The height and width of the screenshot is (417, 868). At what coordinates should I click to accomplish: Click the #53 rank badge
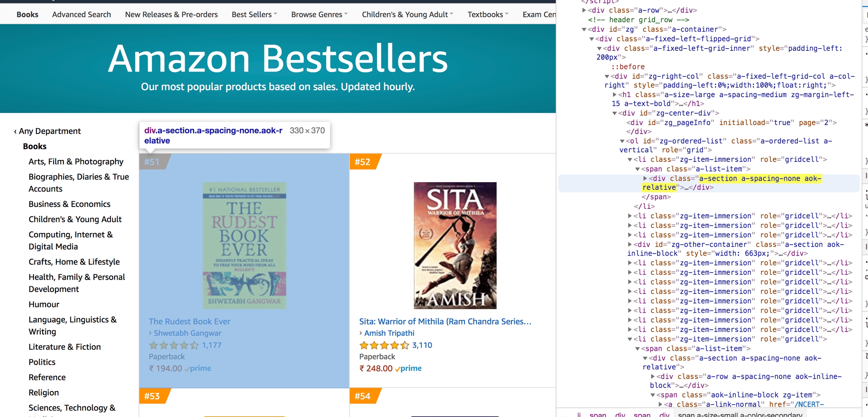[152, 396]
